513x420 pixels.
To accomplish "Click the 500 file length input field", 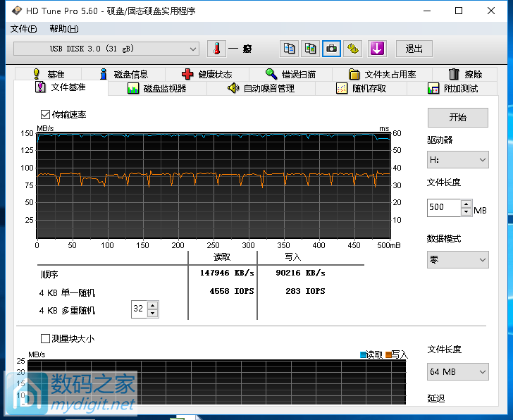I will 444,208.
